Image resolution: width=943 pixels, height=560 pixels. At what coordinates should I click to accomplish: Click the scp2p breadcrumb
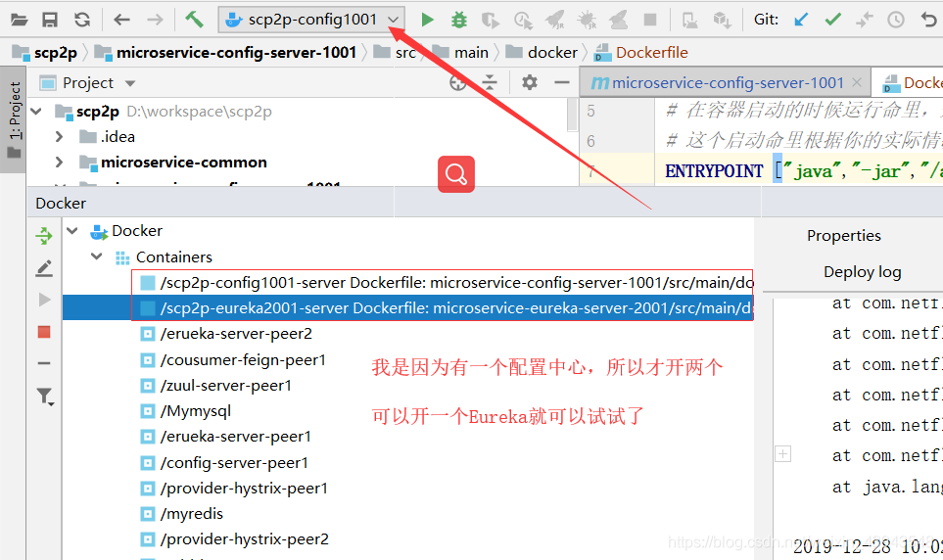[x=45, y=53]
